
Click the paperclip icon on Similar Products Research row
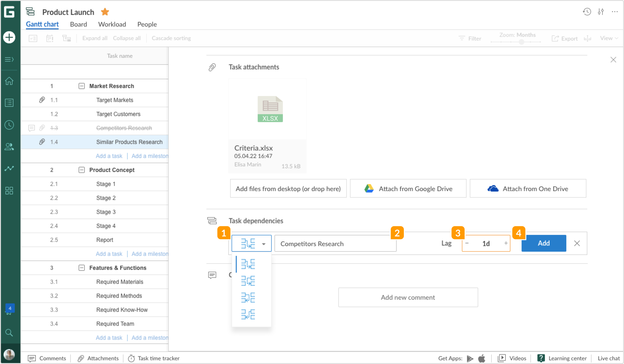pyautogui.click(x=42, y=142)
